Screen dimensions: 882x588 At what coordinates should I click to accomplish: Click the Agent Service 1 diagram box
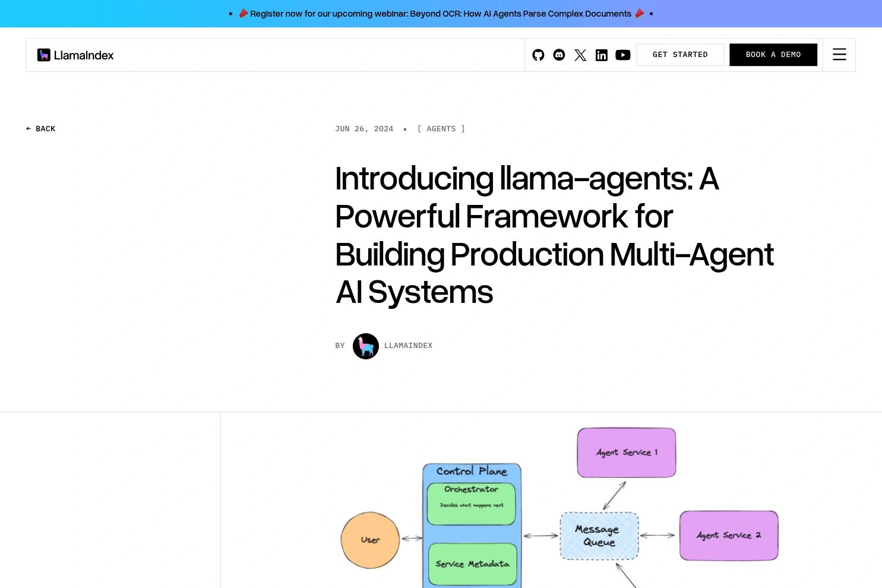[x=627, y=453]
